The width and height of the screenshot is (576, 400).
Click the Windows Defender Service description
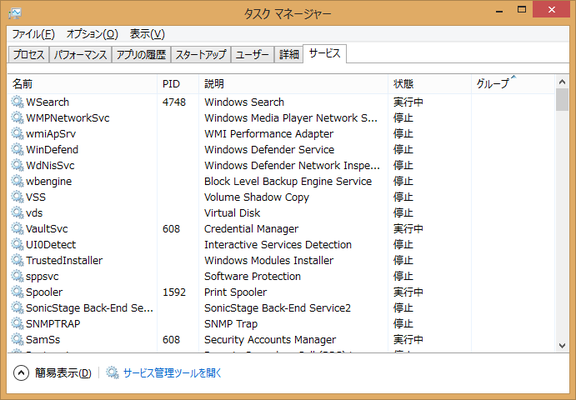pyautogui.click(x=269, y=149)
